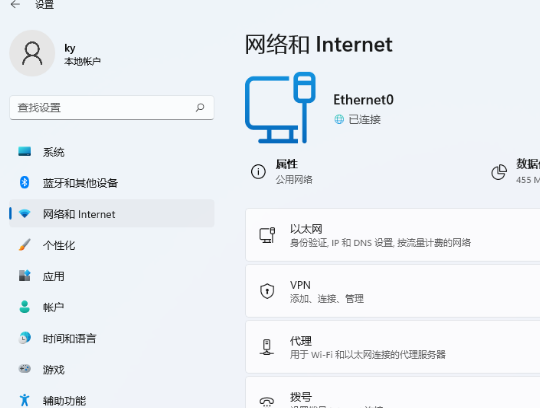
Task: Click the Properties info circle icon
Action: 258,171
